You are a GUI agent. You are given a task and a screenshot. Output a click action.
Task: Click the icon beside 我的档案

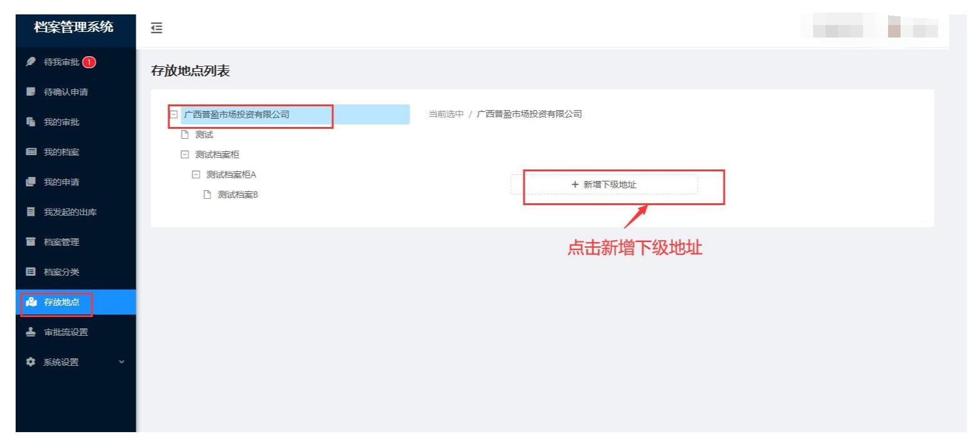click(x=29, y=152)
